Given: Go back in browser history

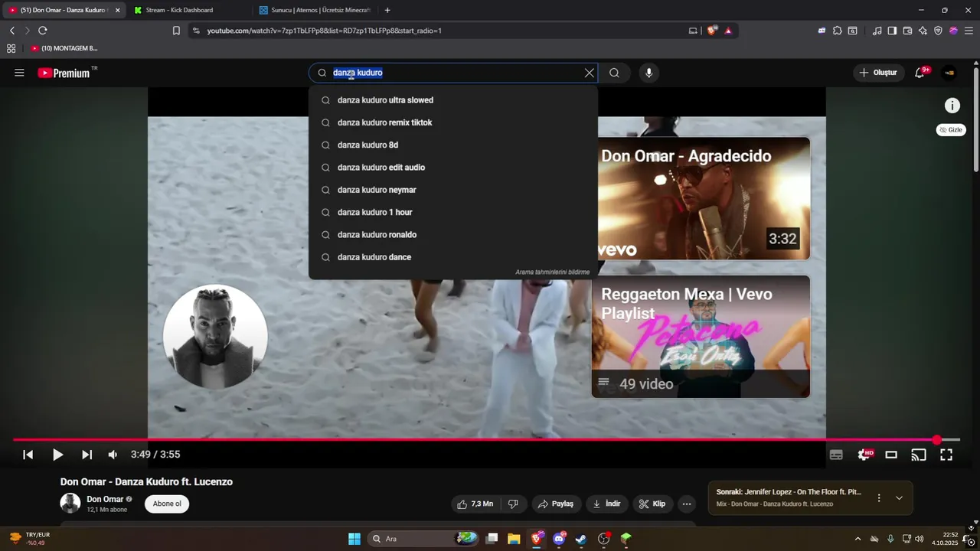Looking at the screenshot, I should pos(12,31).
